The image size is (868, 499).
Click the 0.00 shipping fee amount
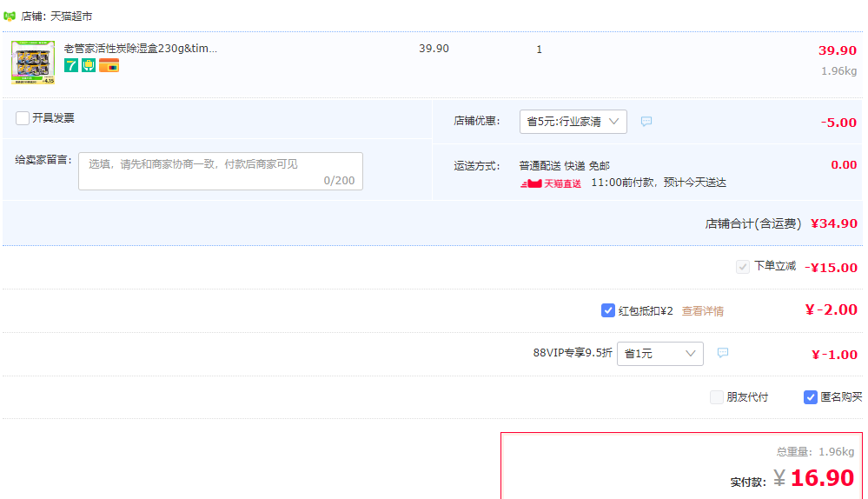tap(844, 165)
